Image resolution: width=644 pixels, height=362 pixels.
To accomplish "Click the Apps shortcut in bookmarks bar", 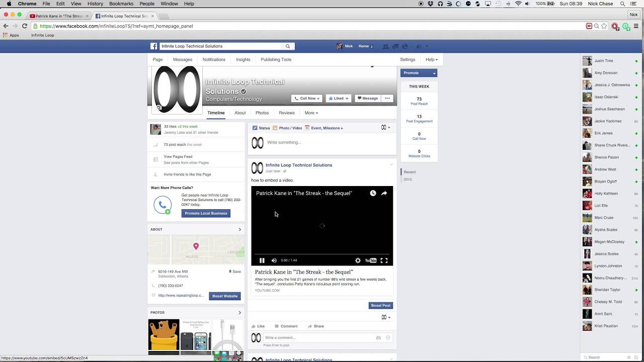I will coord(11,35).
